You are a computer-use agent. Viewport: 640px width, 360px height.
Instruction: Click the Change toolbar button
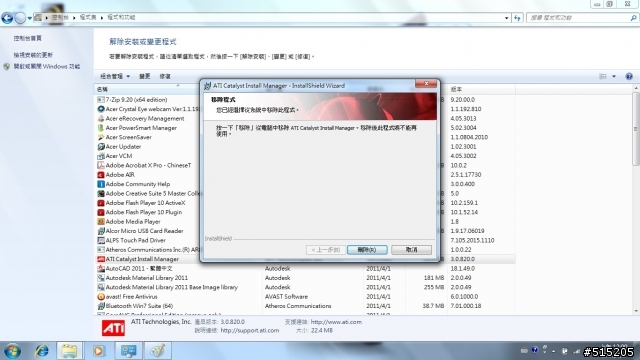point(144,76)
